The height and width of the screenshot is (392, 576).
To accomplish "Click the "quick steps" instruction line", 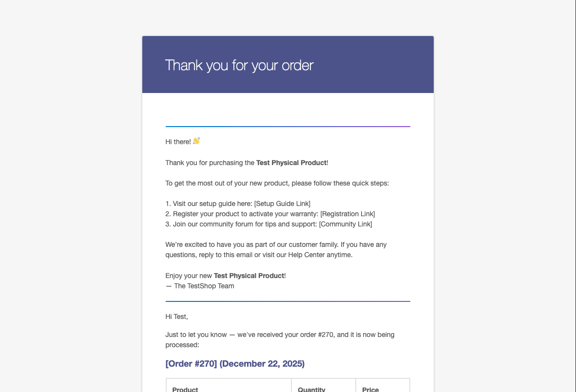I will [x=277, y=184].
